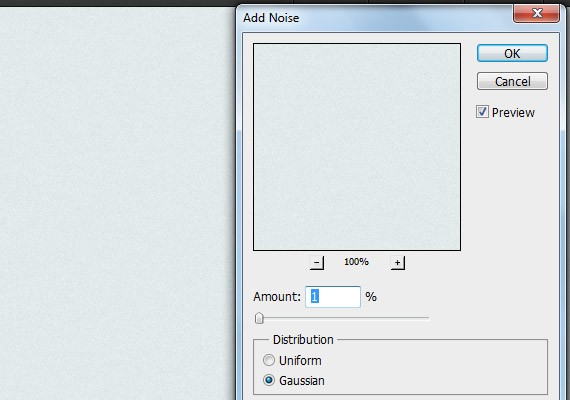Click inside the noise preview thumbnail
570x400 pixels.
(357, 147)
